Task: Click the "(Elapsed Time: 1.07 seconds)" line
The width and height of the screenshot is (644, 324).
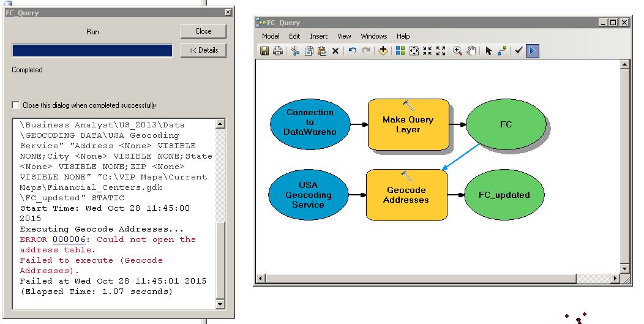Action: point(97,292)
